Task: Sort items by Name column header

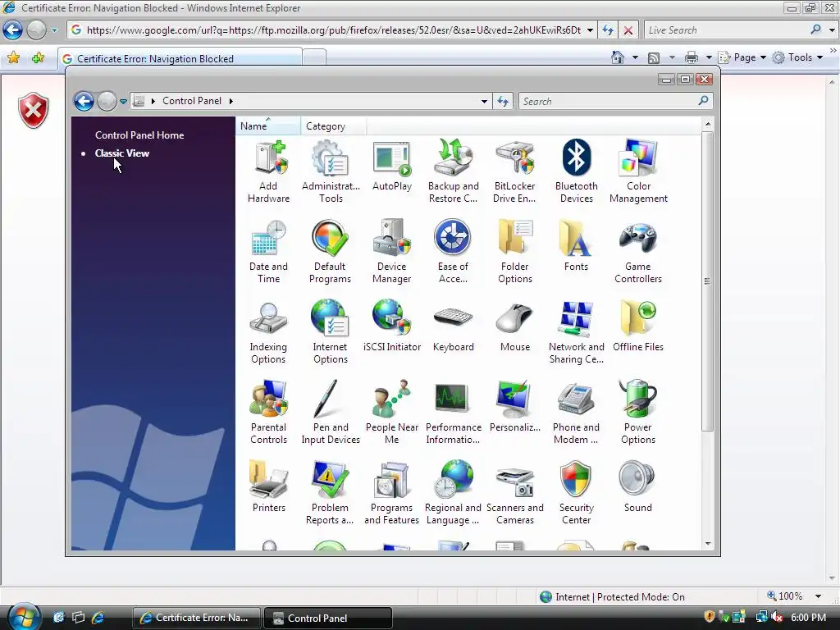Action: [268, 126]
